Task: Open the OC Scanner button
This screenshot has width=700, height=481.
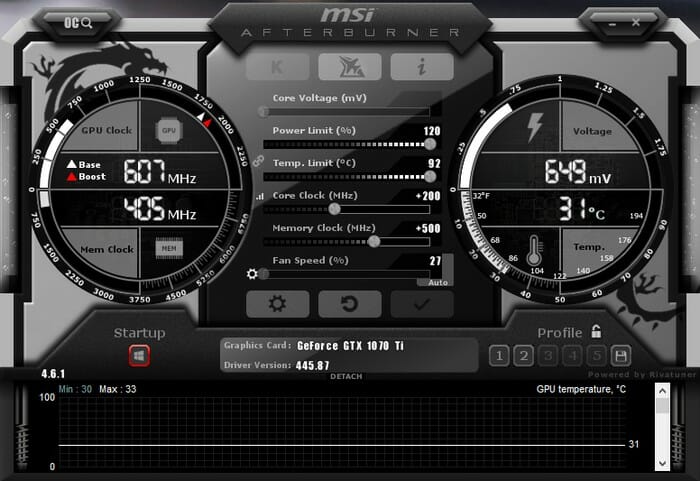Action: click(78, 22)
